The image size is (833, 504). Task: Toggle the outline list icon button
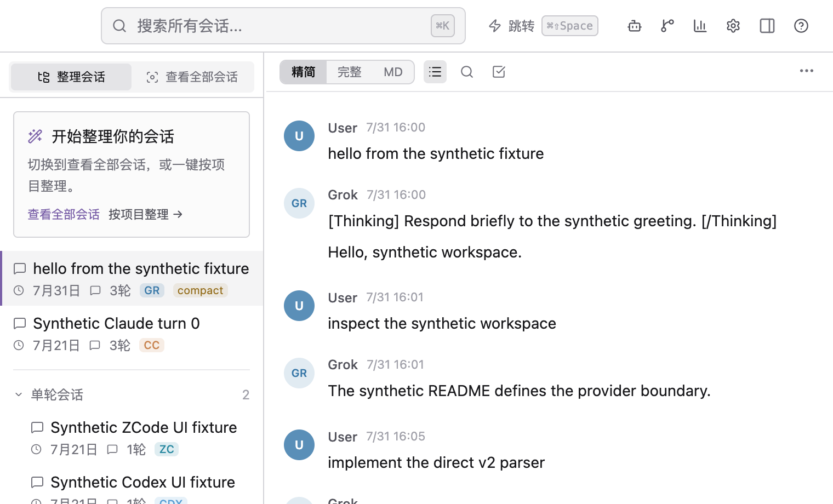435,72
